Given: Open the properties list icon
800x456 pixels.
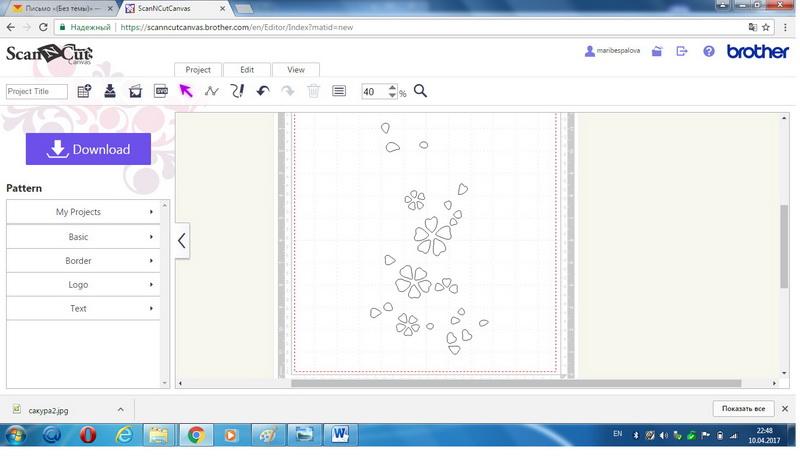Looking at the screenshot, I should click(339, 91).
